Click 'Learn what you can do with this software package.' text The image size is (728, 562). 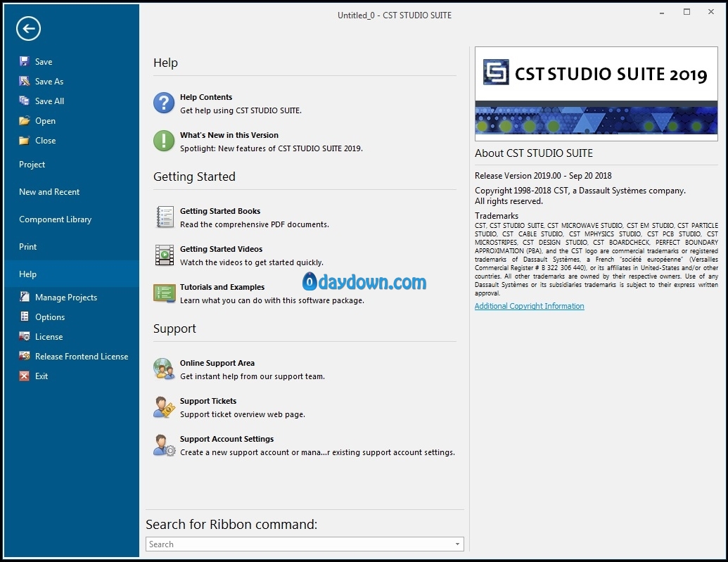click(272, 300)
